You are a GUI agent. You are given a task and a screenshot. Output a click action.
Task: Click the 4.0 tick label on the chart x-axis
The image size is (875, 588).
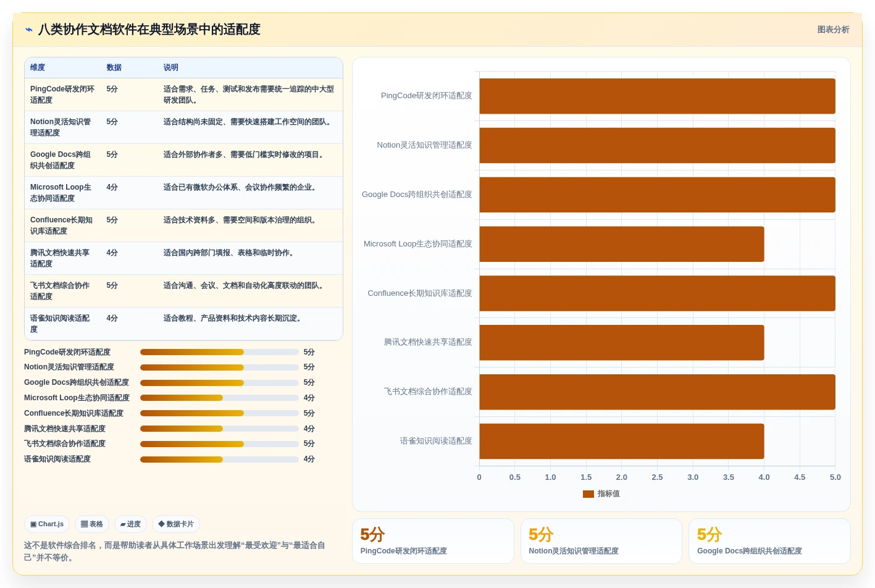coord(764,477)
